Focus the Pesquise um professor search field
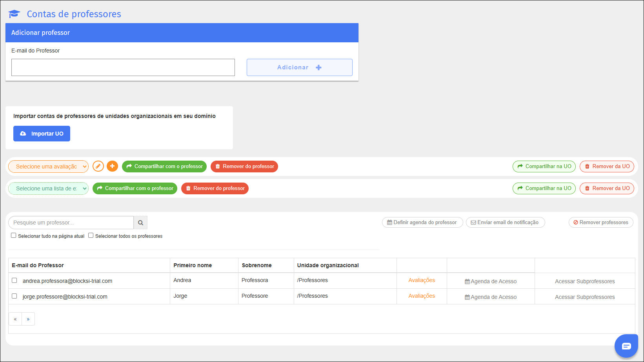The image size is (644, 362). coord(71,223)
